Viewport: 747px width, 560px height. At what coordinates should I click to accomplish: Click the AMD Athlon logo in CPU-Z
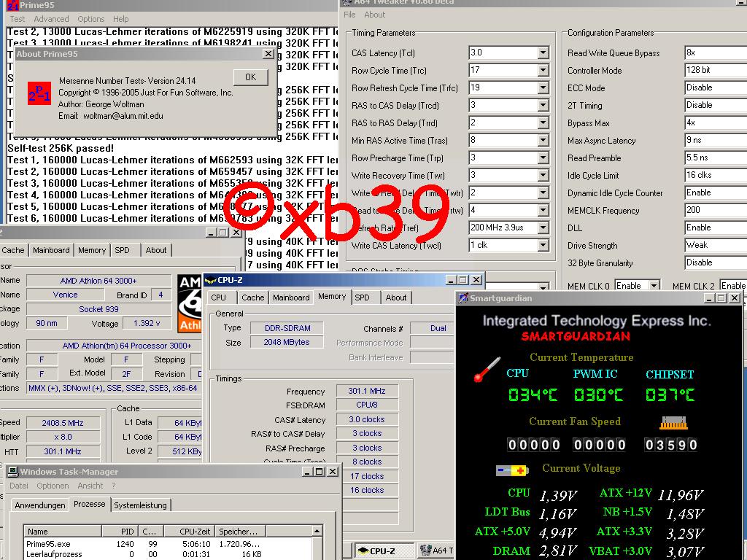tap(190, 303)
